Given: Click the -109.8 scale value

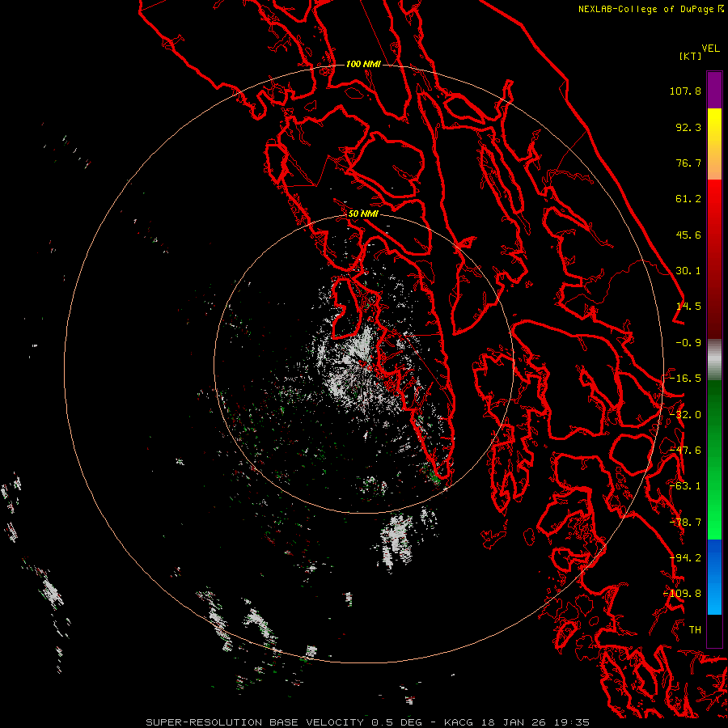Looking at the screenshot, I should 682,594.
